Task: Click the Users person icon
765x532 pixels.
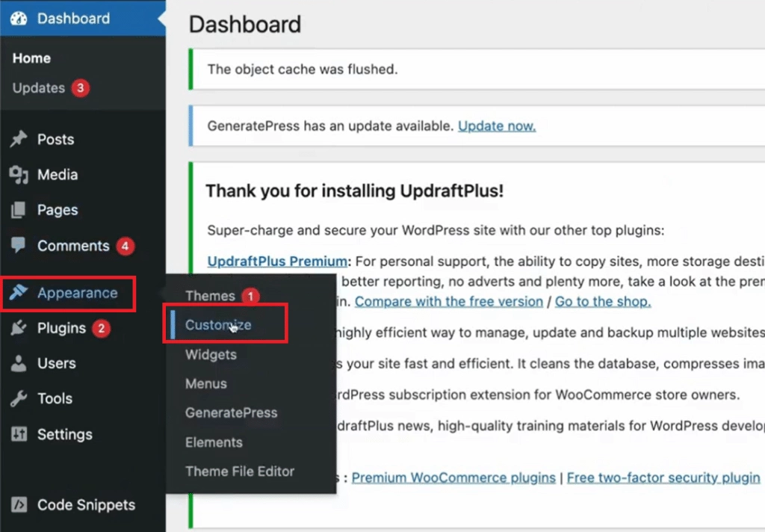Action: [x=19, y=363]
